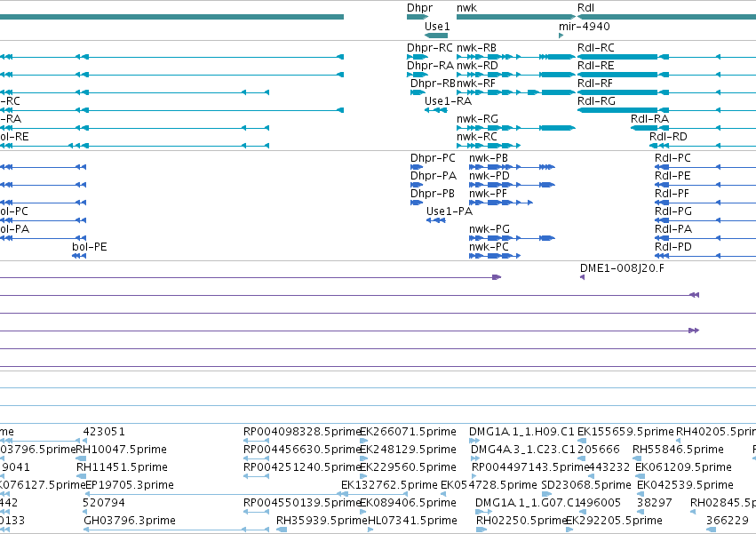
Task: Open the Dhpr-RA transcript label
Action: (x=430, y=66)
